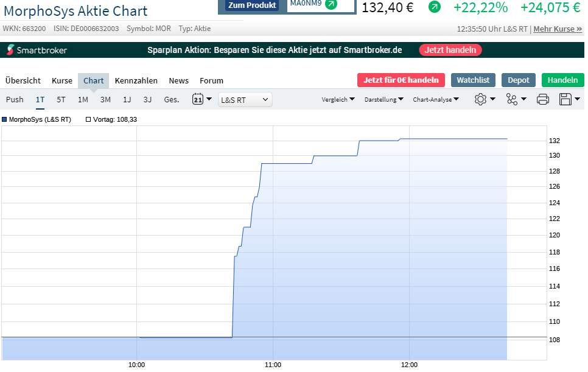
Task: Click the green Handeln button
Action: click(x=562, y=80)
